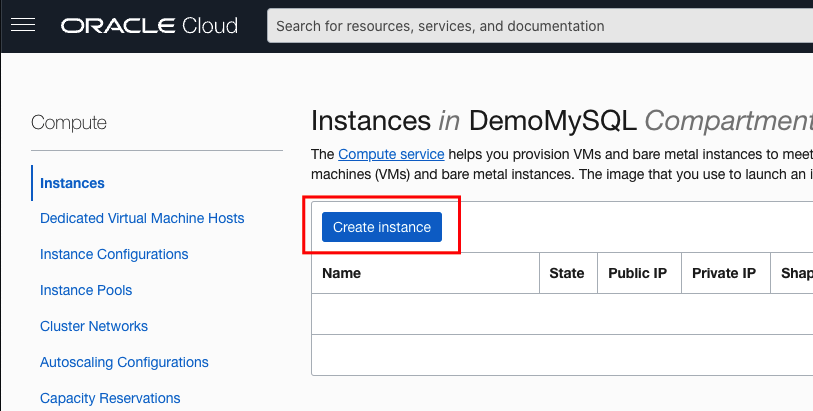Open the hamburger navigation menu

tap(23, 25)
